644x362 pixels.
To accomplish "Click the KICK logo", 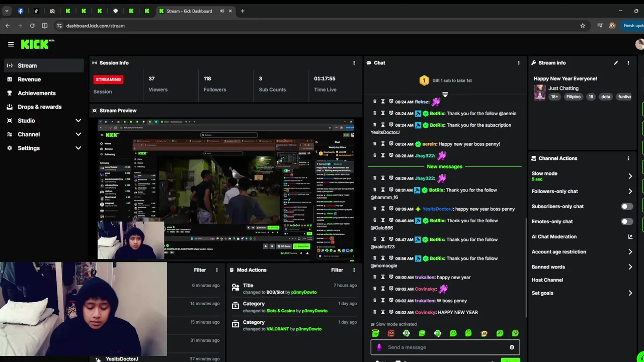I will coord(37,44).
